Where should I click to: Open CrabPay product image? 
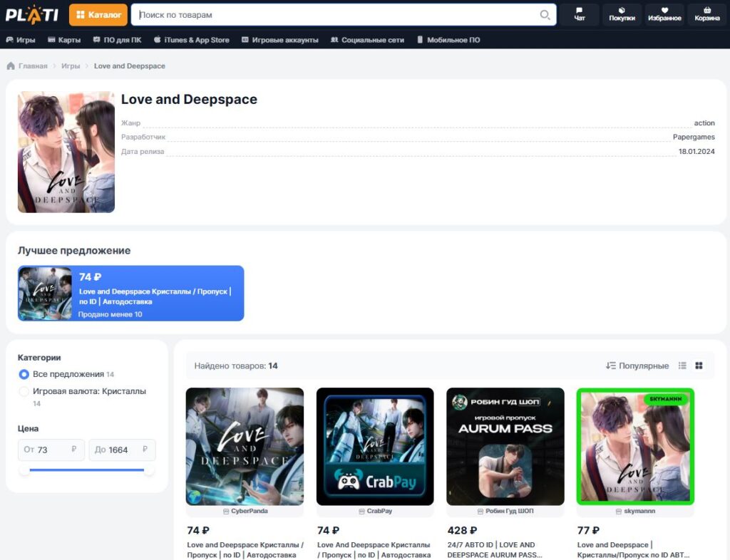375,447
